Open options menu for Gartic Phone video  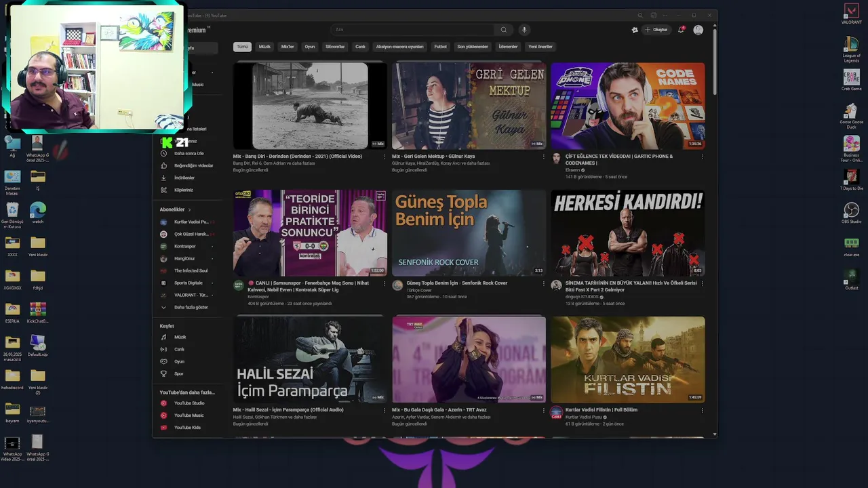tap(702, 157)
